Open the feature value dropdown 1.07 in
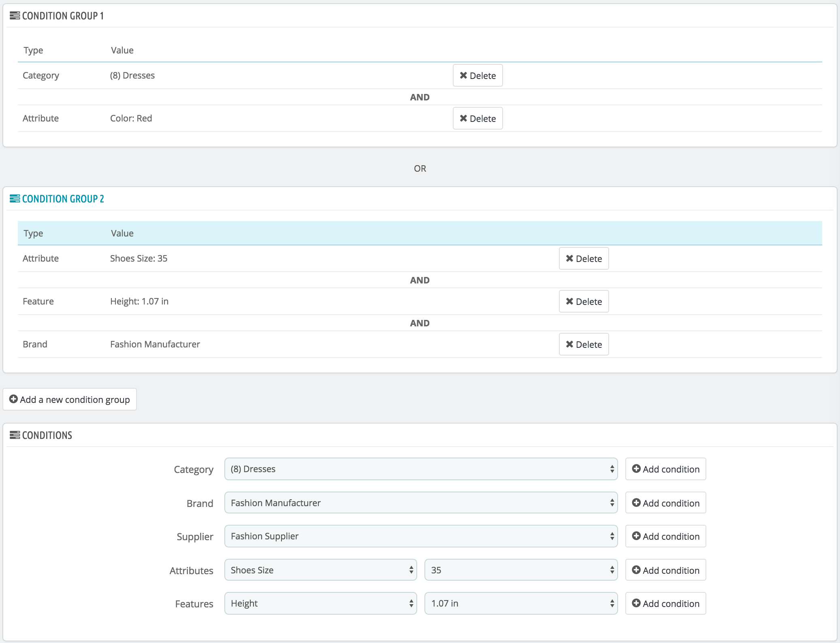The image size is (840, 643). pyautogui.click(x=521, y=604)
